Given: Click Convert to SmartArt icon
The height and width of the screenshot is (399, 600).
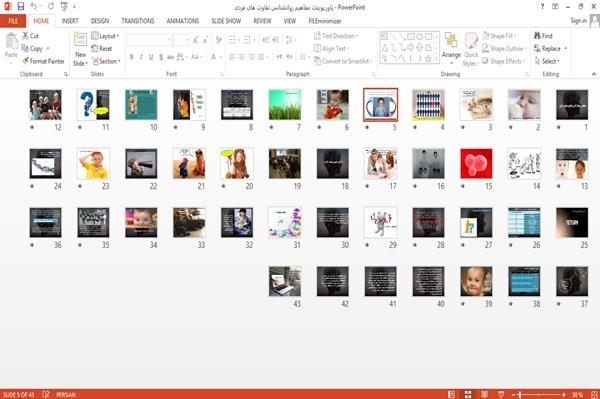Looking at the screenshot, I should 317,61.
